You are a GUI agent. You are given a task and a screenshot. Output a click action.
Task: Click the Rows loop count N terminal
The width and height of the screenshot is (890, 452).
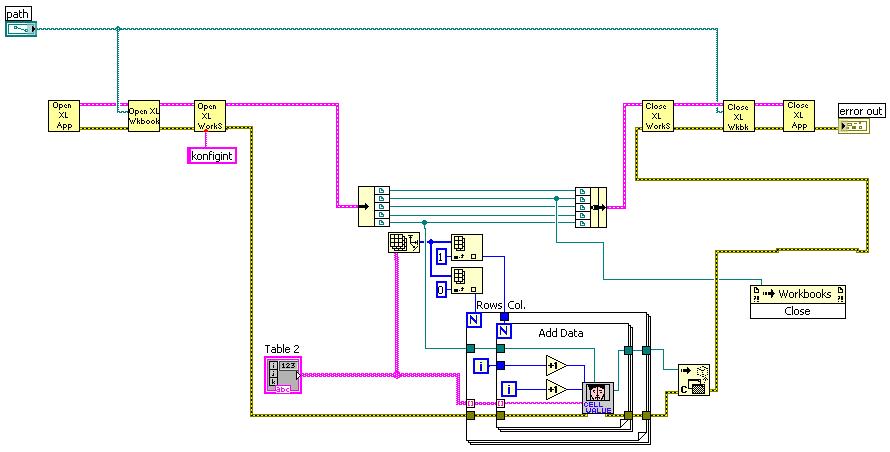tap(473, 320)
